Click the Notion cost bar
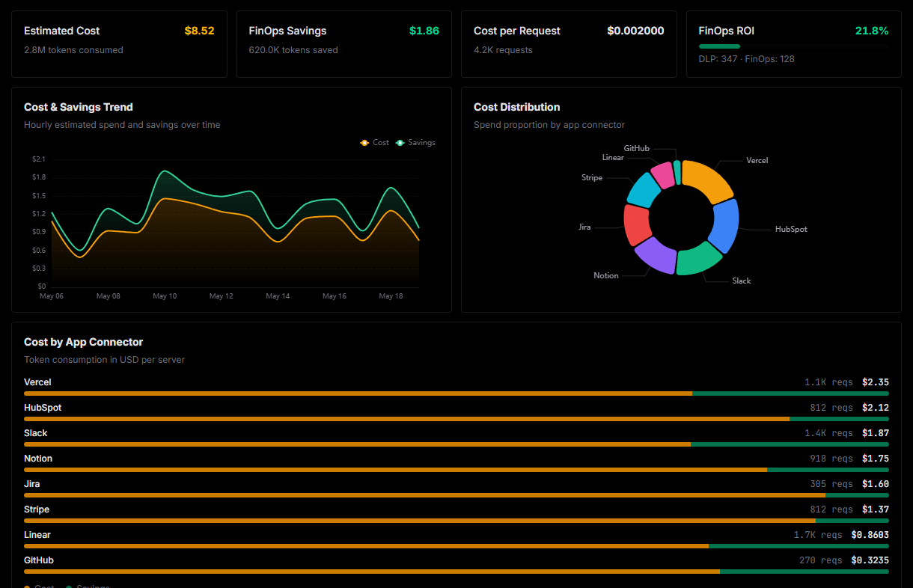The image size is (913, 588). pyautogui.click(x=456, y=470)
